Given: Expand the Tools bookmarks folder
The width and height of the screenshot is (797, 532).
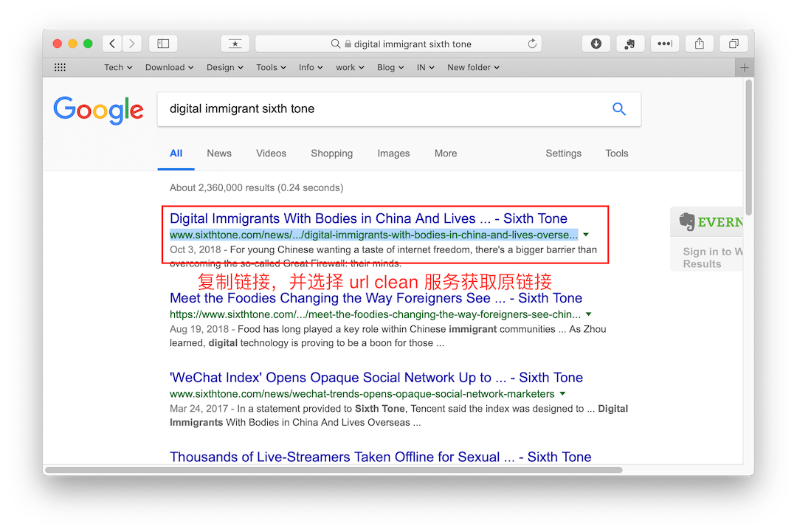Looking at the screenshot, I should pos(271,68).
